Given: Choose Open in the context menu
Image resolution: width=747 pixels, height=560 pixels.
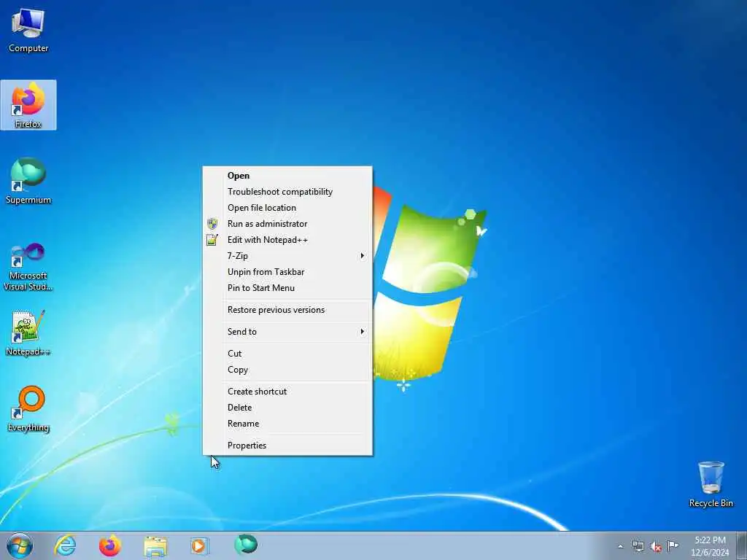Looking at the screenshot, I should coord(287,176).
